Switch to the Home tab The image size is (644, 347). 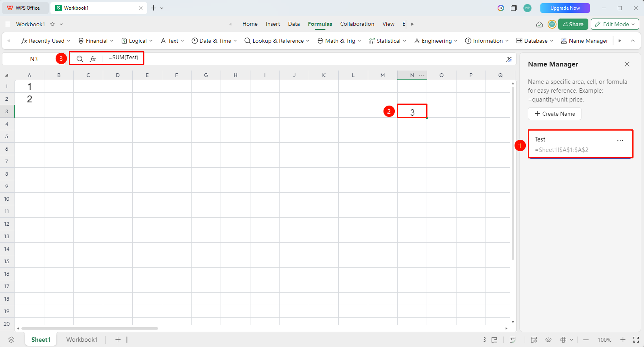[250, 24]
